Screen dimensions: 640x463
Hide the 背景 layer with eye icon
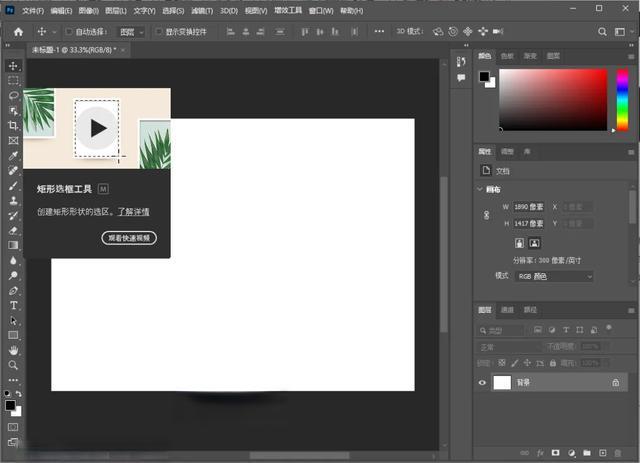tap(483, 382)
